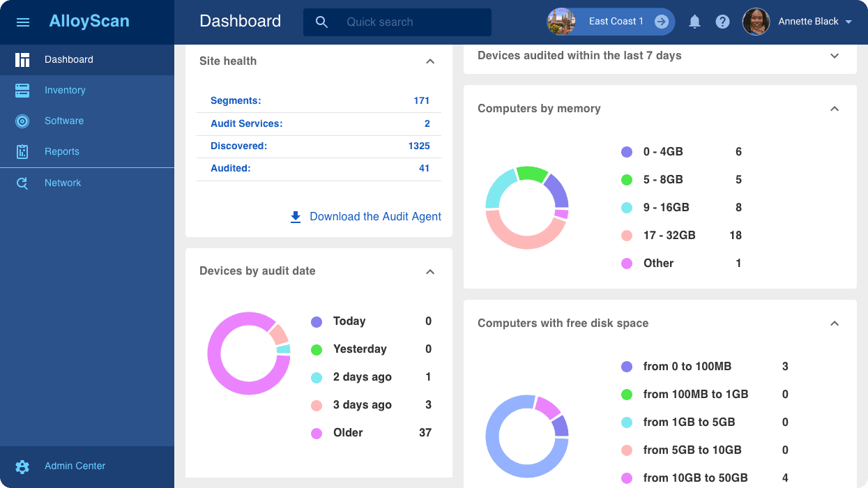Collapse the Site health panel

pos(430,61)
